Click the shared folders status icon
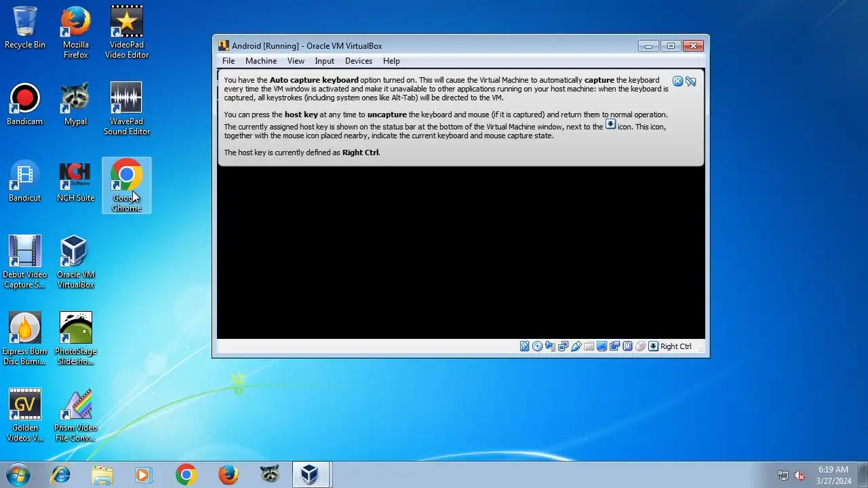 pos(589,346)
